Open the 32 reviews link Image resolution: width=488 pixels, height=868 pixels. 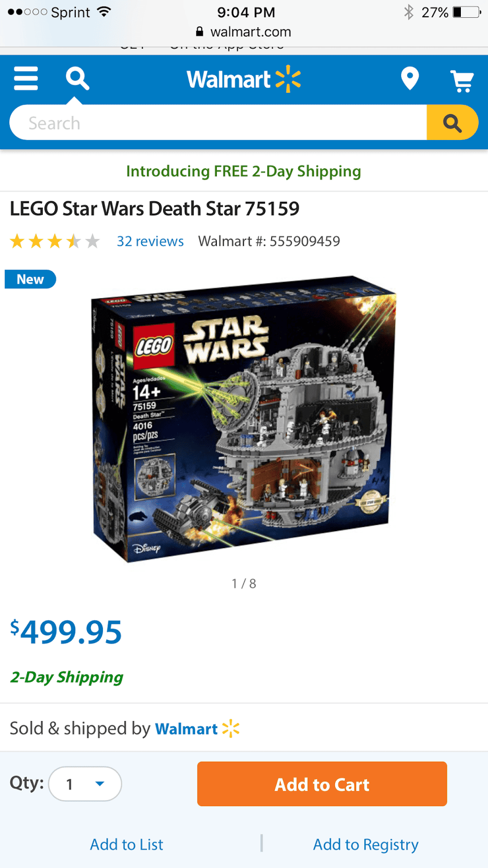[x=150, y=241]
